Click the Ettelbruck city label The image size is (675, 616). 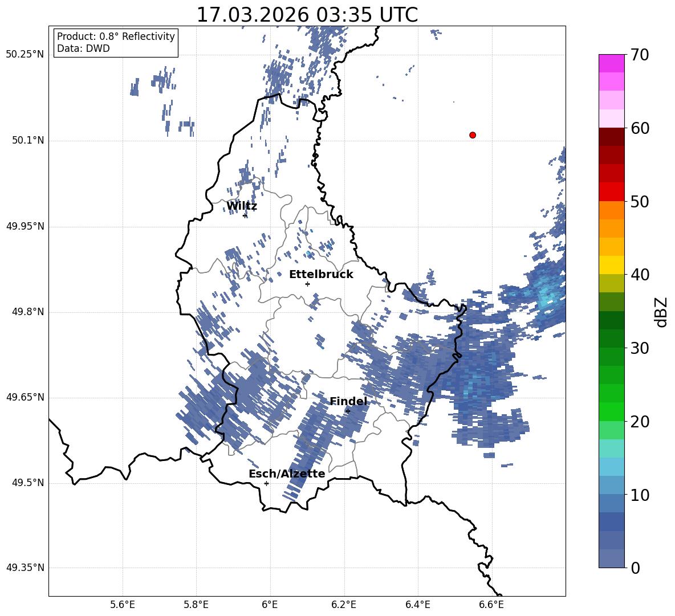(x=321, y=274)
